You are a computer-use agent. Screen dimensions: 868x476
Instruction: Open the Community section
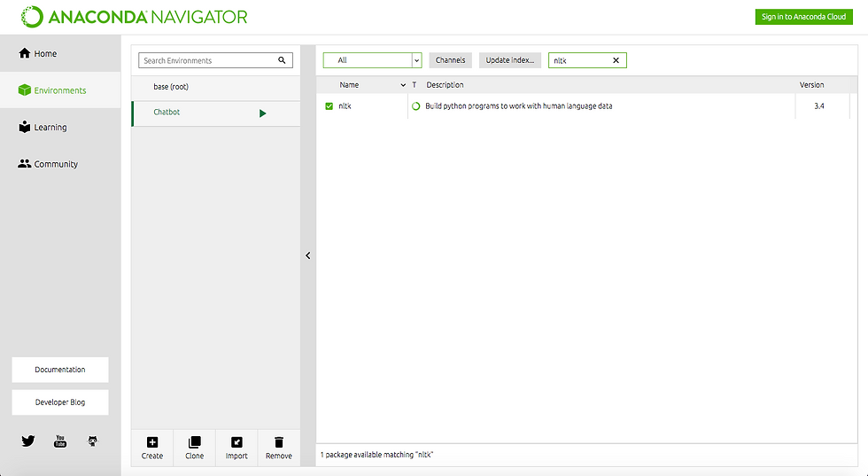60,164
